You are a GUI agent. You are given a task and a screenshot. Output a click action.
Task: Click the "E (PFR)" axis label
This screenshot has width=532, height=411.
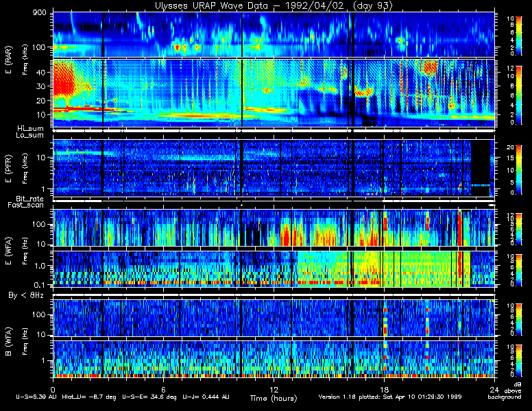pos(8,169)
